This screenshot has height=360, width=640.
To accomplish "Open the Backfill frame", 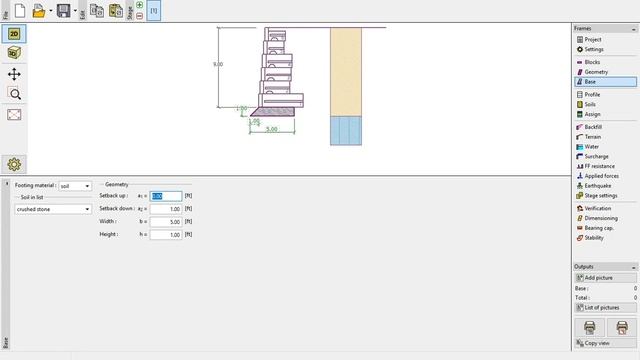I will [605, 127].
